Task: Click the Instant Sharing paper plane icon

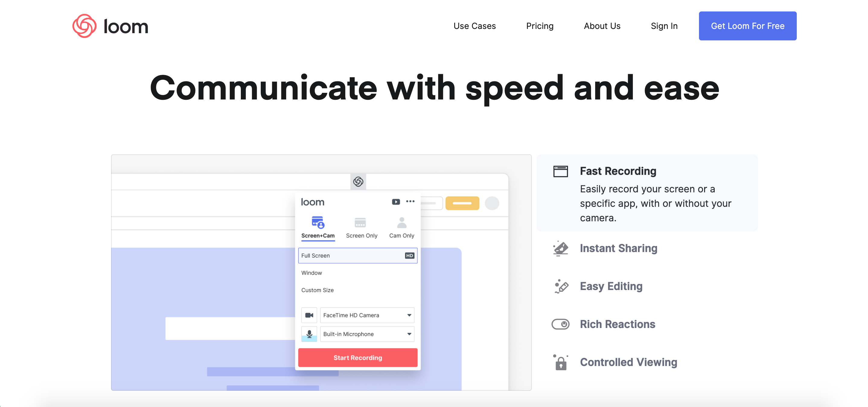Action: pos(560,248)
